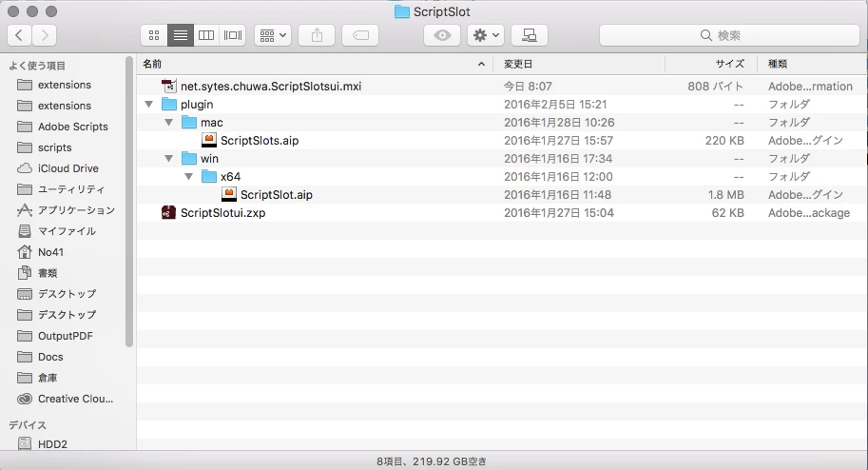868x470 pixels.
Task: Go back with the left arrow button
Action: [x=19, y=35]
